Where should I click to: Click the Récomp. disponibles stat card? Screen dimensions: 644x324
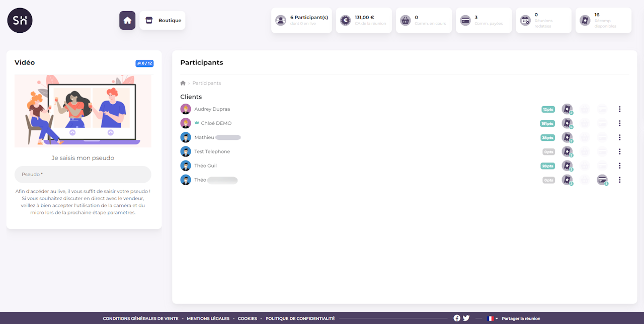click(603, 21)
